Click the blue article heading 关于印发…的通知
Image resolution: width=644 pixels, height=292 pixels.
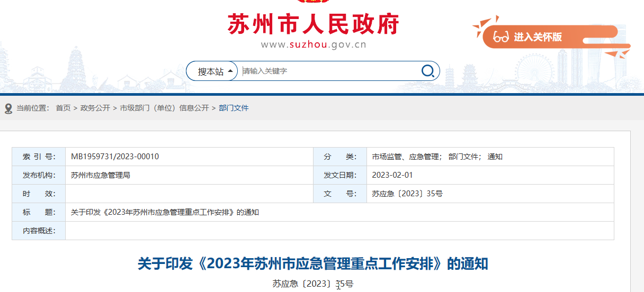point(313,263)
